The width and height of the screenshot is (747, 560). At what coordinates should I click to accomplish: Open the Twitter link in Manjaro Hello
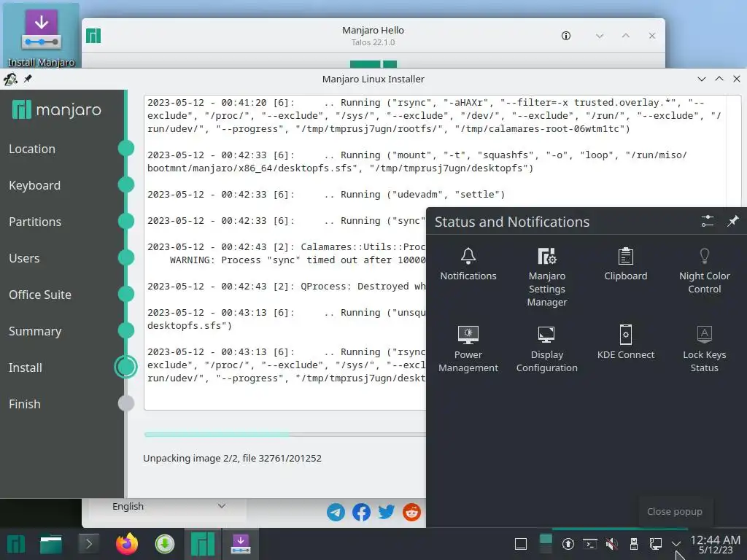(x=387, y=513)
